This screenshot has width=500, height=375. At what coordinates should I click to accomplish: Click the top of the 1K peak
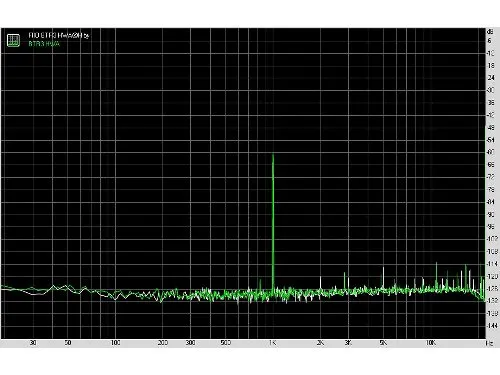(x=273, y=154)
